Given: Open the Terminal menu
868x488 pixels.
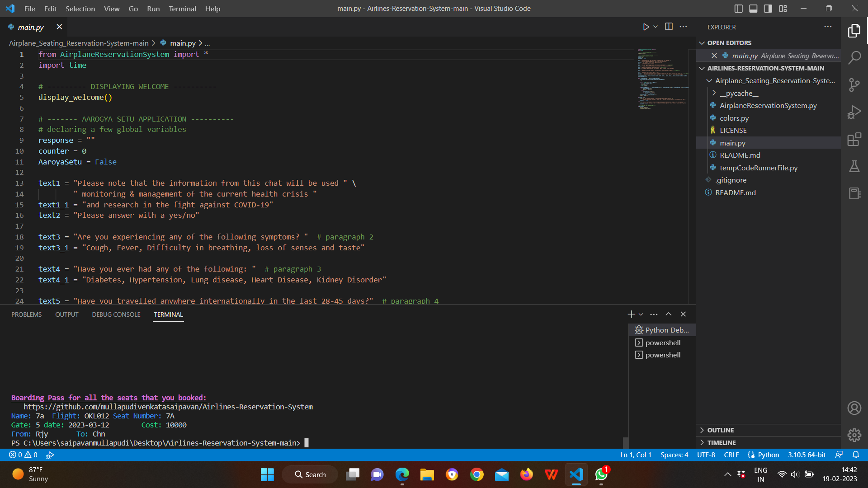Looking at the screenshot, I should (182, 9).
